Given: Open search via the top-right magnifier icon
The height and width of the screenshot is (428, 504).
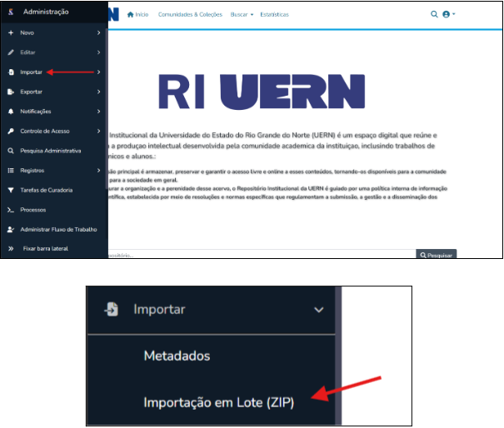Looking at the screenshot, I should coord(434,14).
